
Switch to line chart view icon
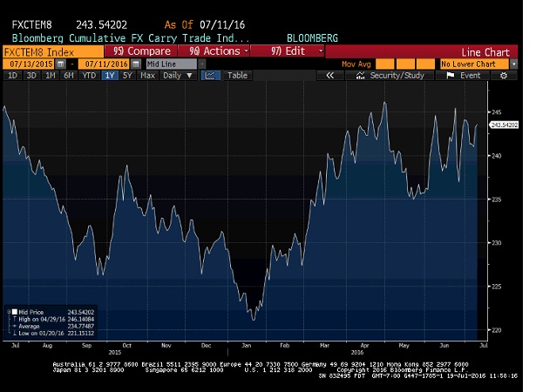(210, 76)
